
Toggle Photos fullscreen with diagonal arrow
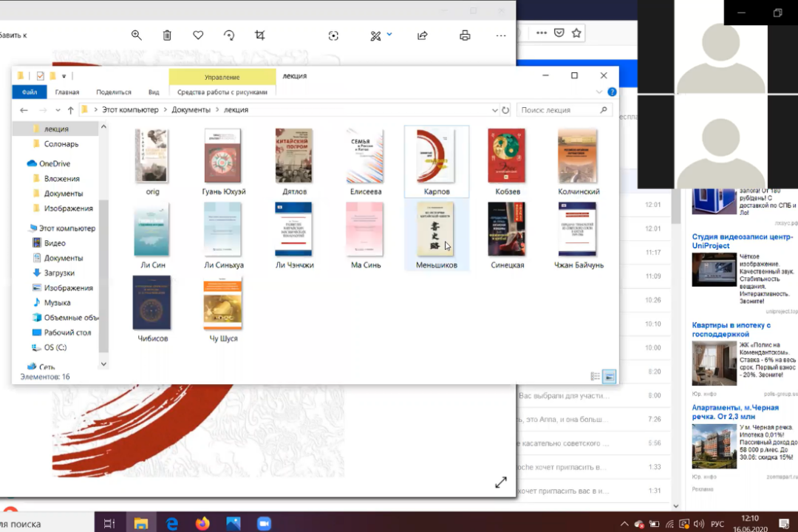[501, 482]
